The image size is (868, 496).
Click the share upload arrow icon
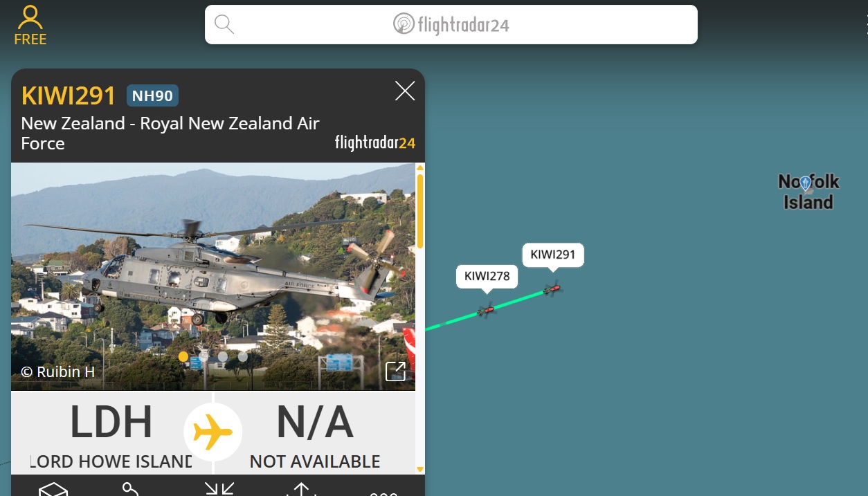(300, 490)
